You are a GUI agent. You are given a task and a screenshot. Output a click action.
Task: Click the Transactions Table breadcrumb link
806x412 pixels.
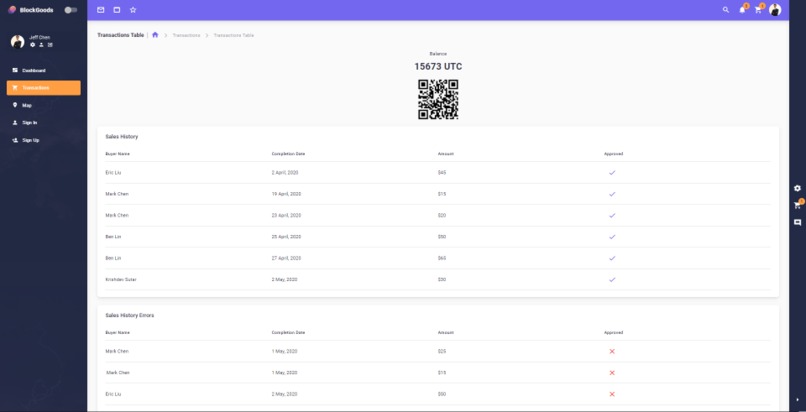click(233, 35)
